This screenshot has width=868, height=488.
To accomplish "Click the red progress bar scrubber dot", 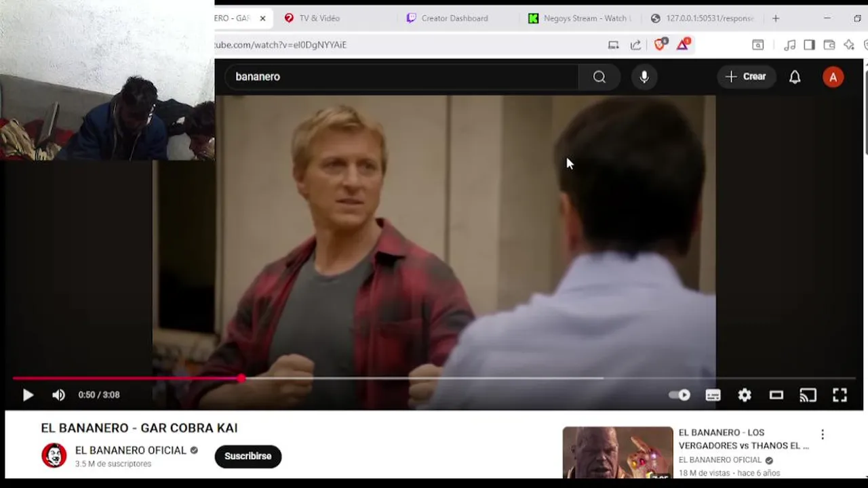I will tap(241, 378).
